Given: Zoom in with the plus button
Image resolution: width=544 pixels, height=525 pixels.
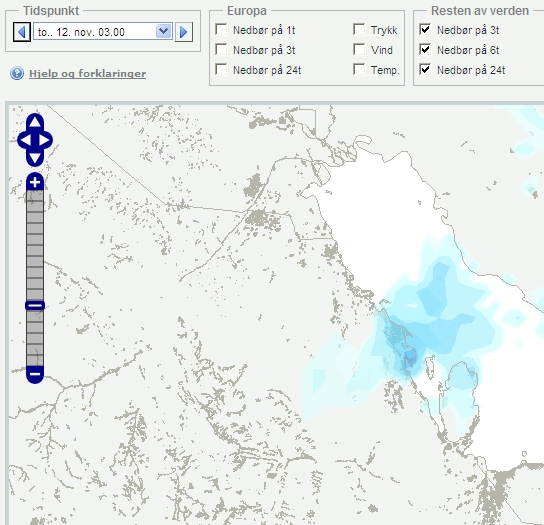Looking at the screenshot, I should [35, 182].
